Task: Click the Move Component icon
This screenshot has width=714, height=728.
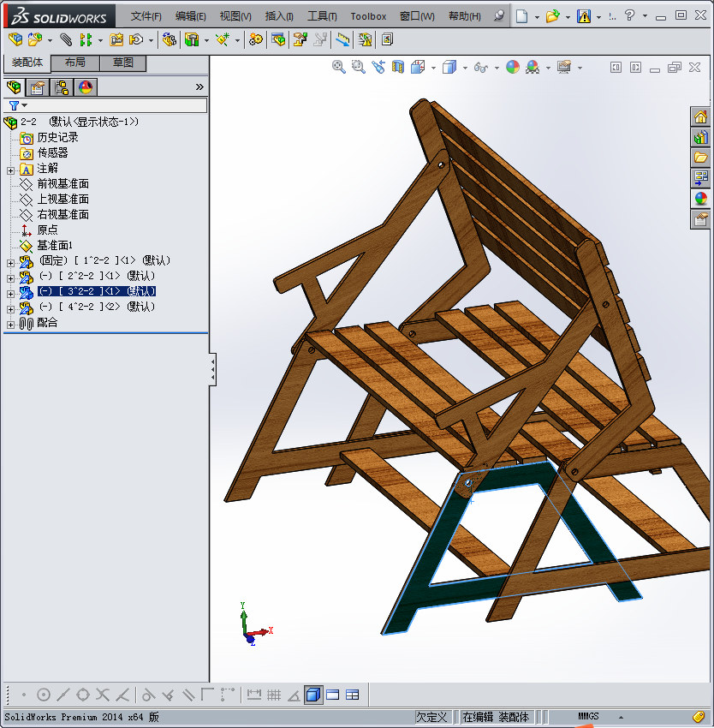Action: coord(136,40)
